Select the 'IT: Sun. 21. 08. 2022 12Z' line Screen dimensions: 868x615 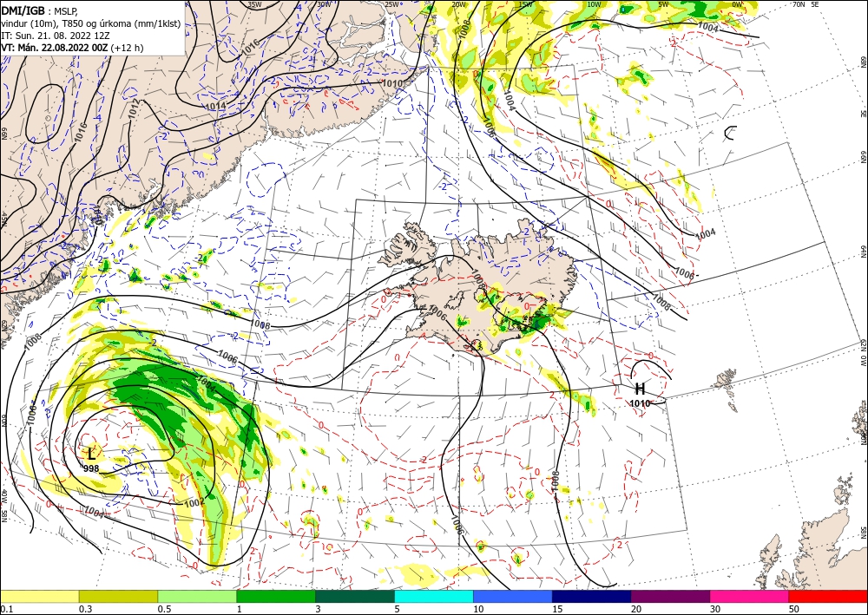pyautogui.click(x=57, y=36)
